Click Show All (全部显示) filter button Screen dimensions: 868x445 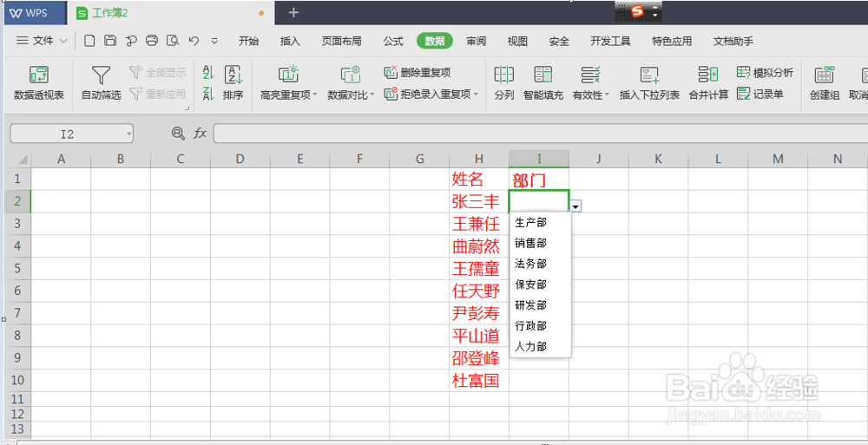click(x=157, y=73)
